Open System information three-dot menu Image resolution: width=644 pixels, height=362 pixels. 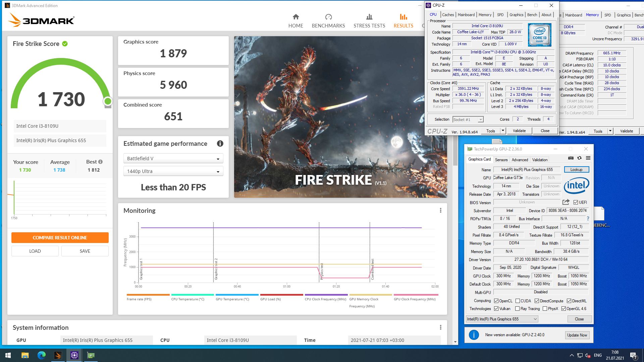pyautogui.click(x=440, y=327)
